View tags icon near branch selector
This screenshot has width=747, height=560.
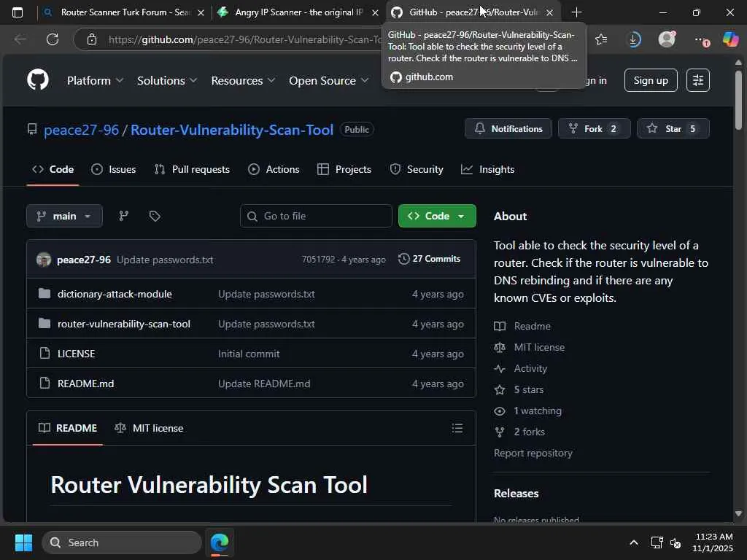tap(155, 216)
